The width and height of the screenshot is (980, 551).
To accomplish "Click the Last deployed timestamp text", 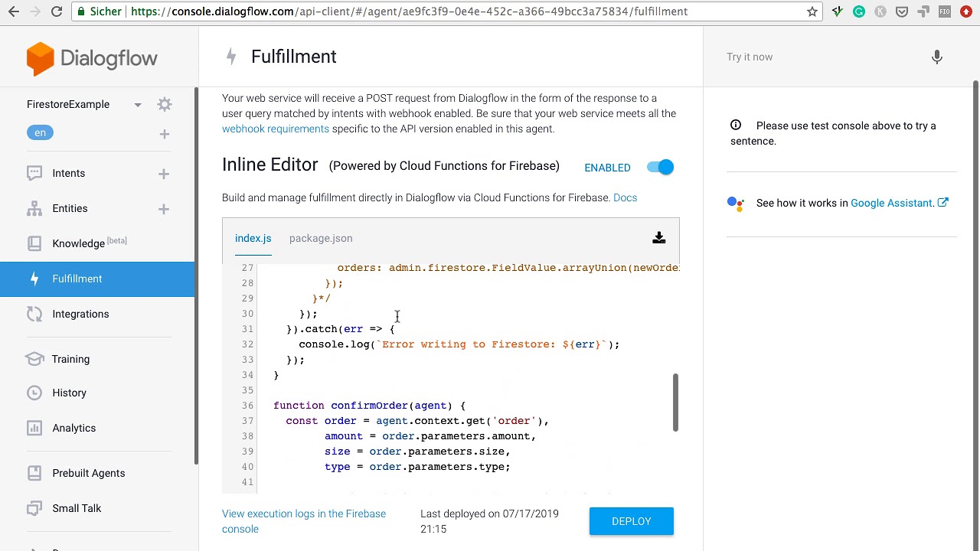I will (x=489, y=521).
